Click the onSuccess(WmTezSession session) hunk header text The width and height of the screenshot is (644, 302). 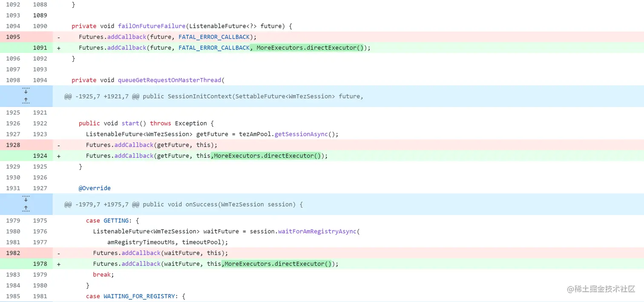pyautogui.click(x=184, y=204)
